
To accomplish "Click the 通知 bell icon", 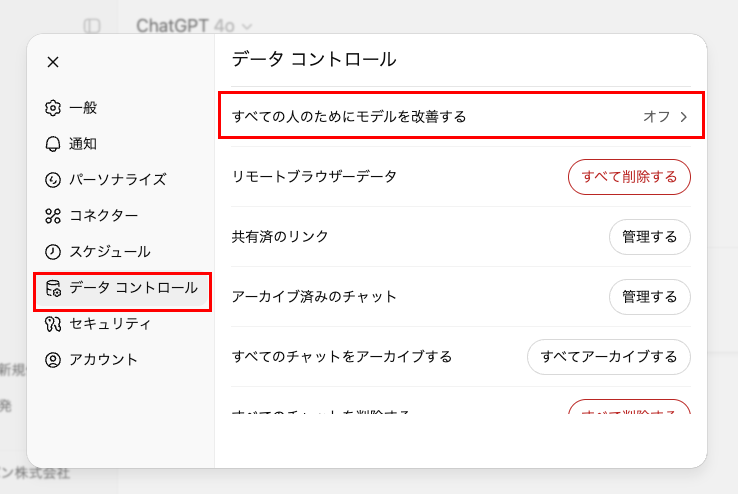I will pos(53,143).
